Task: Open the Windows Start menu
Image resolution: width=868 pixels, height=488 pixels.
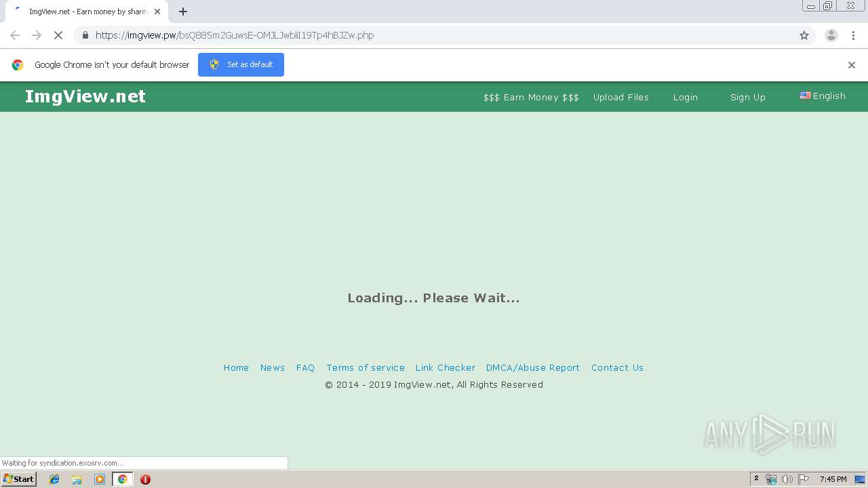Action: 19,479
